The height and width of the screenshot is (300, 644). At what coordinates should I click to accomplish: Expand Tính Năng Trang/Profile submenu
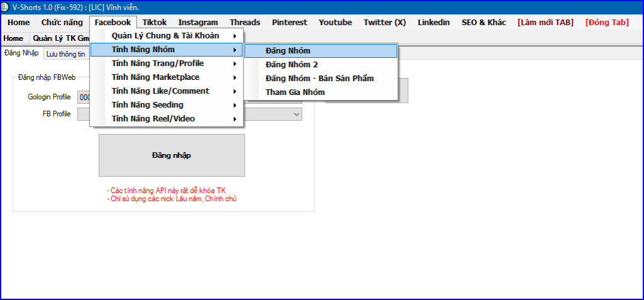(158, 64)
